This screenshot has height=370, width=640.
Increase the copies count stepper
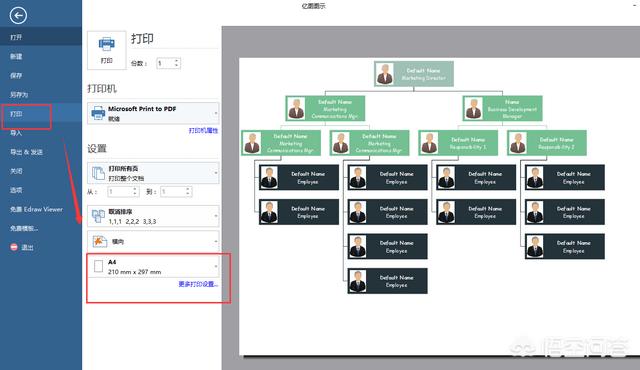point(176,61)
